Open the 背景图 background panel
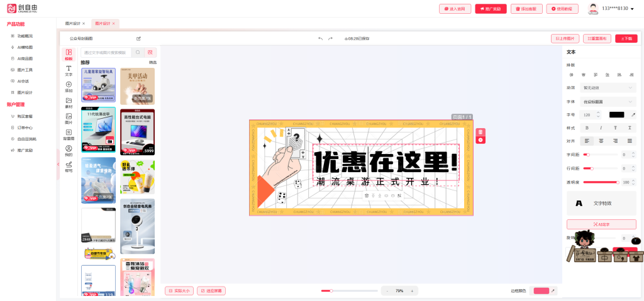The image size is (644, 301). tap(69, 134)
